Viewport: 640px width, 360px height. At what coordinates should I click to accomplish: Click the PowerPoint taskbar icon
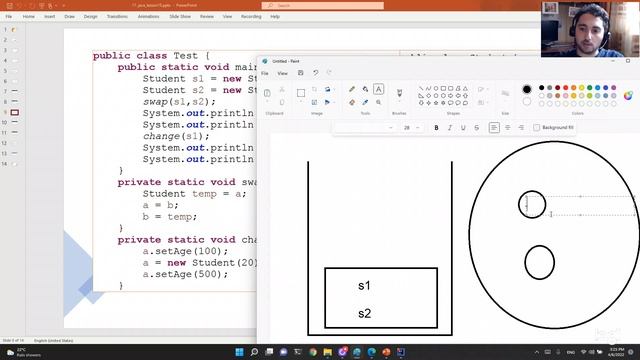pyautogui.click(x=386, y=352)
